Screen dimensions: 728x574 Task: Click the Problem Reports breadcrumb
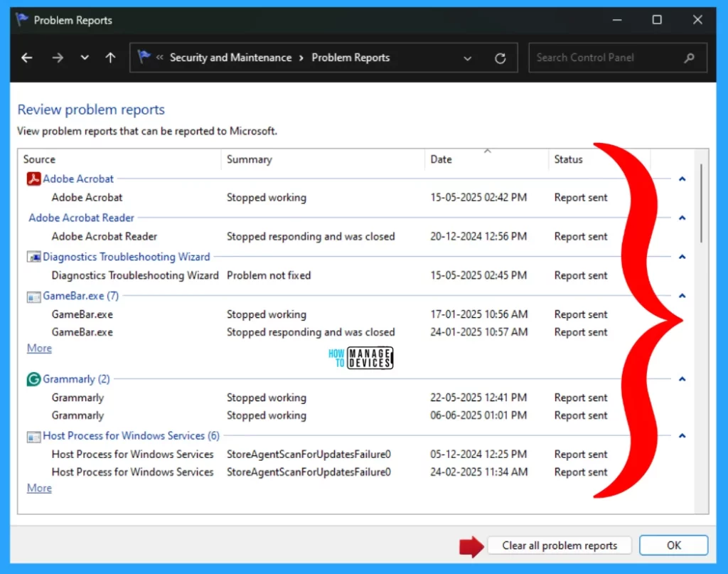tap(350, 58)
